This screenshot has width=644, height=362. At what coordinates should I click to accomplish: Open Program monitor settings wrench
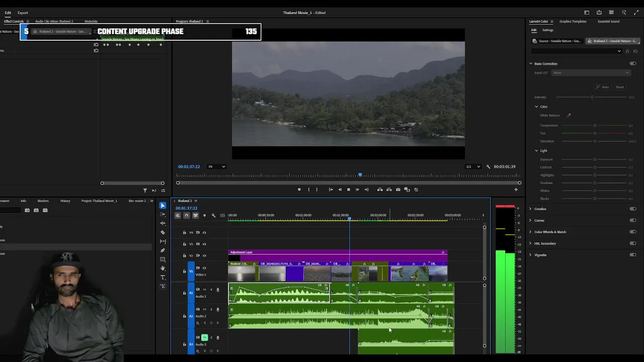tap(488, 166)
